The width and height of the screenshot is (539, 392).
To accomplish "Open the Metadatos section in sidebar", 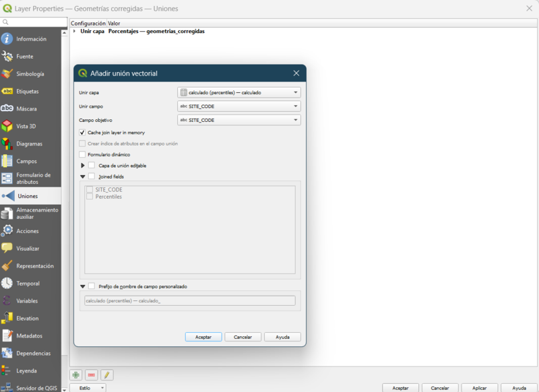I will point(29,336).
